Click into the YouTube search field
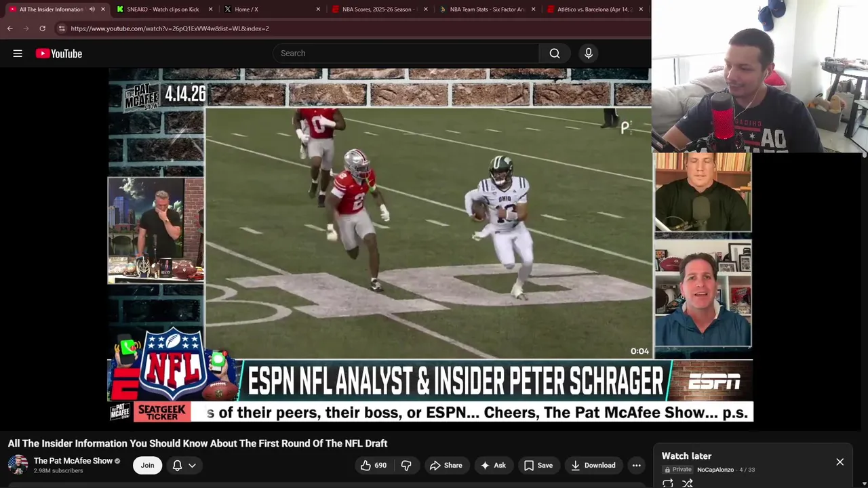The image size is (868, 488). click(x=406, y=54)
